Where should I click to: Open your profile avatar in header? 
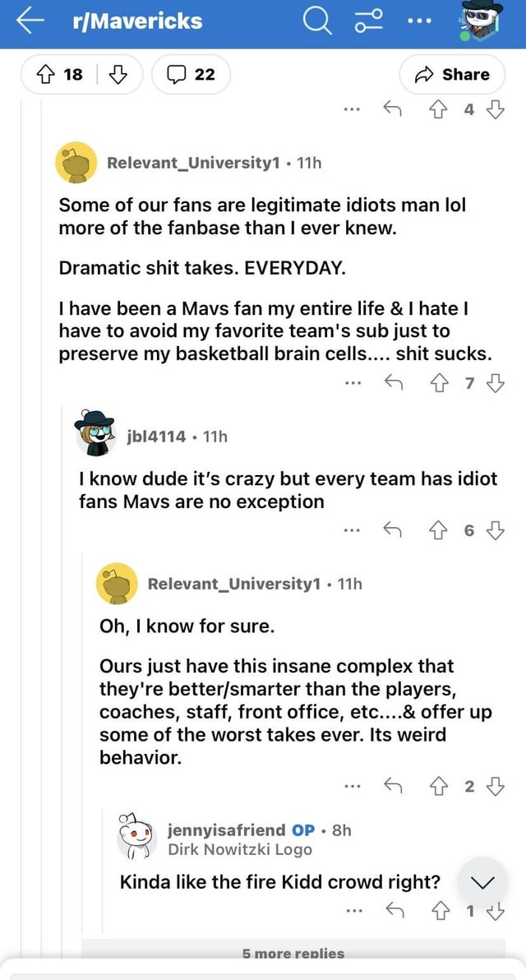click(x=482, y=21)
